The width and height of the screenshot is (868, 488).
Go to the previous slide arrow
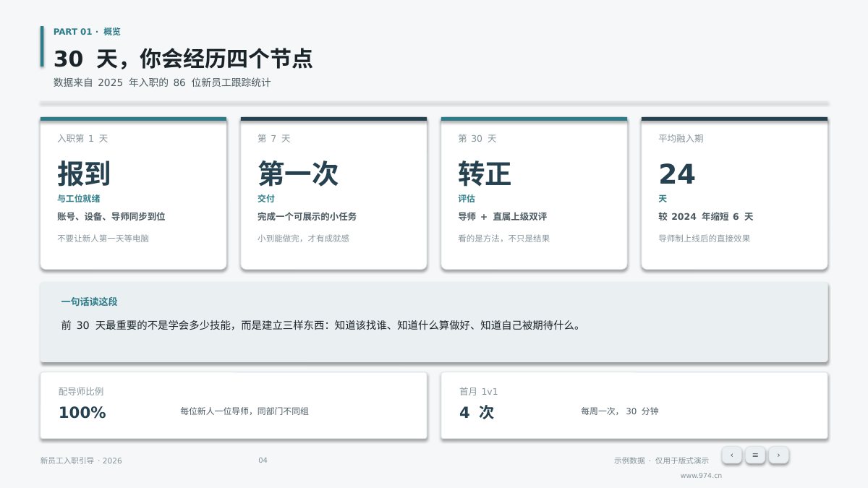pyautogui.click(x=731, y=455)
